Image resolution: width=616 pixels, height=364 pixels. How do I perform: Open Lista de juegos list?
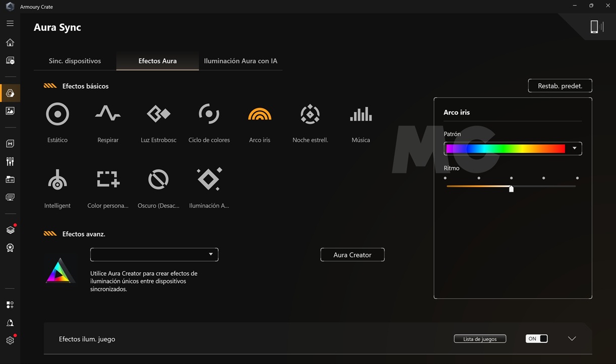pos(480,339)
